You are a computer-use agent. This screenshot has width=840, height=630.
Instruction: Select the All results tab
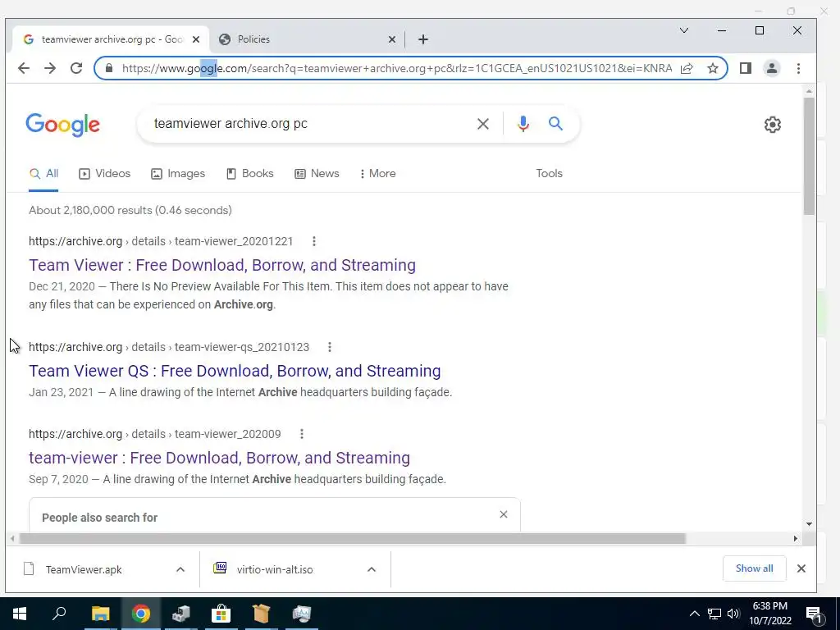tap(44, 174)
